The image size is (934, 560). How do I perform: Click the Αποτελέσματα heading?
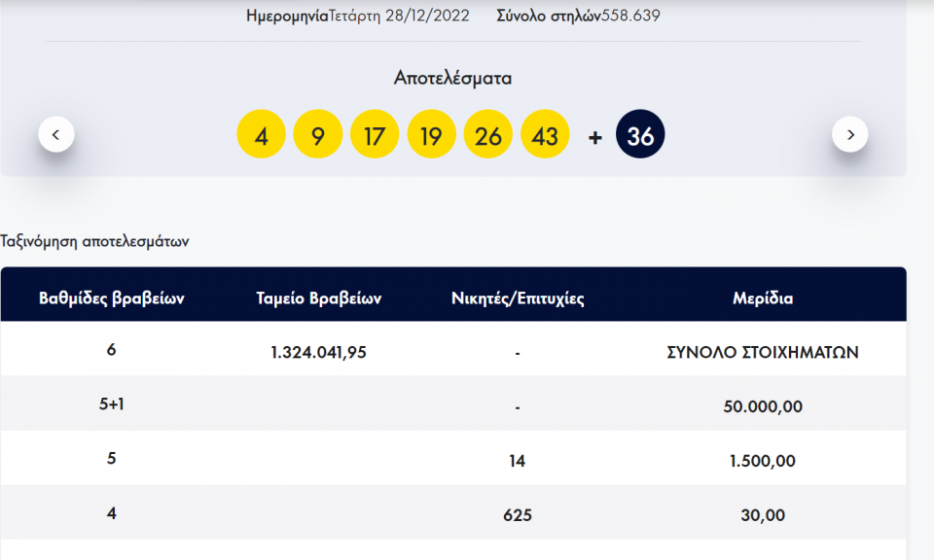(x=452, y=78)
